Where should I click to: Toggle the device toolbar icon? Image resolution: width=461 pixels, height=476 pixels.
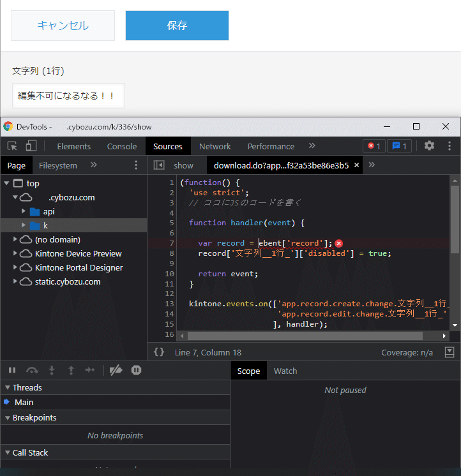[x=31, y=146]
